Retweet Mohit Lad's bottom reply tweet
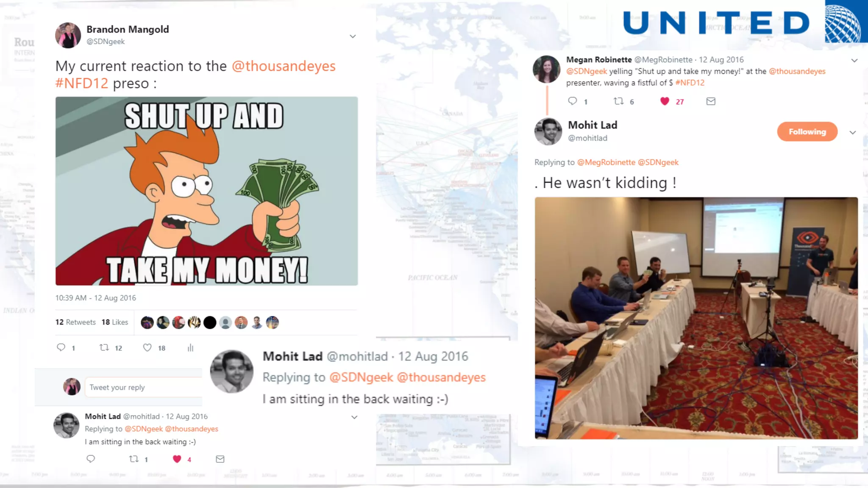 134,459
